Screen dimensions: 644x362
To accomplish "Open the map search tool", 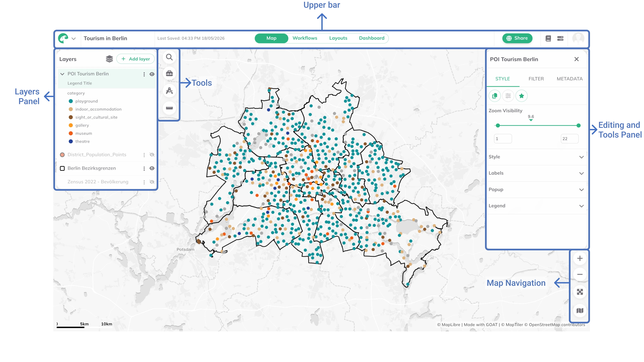I will click(169, 57).
